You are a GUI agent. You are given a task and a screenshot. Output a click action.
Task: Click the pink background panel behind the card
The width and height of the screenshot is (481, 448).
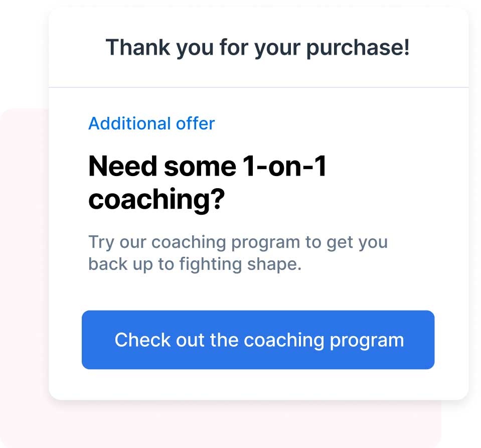point(24,276)
